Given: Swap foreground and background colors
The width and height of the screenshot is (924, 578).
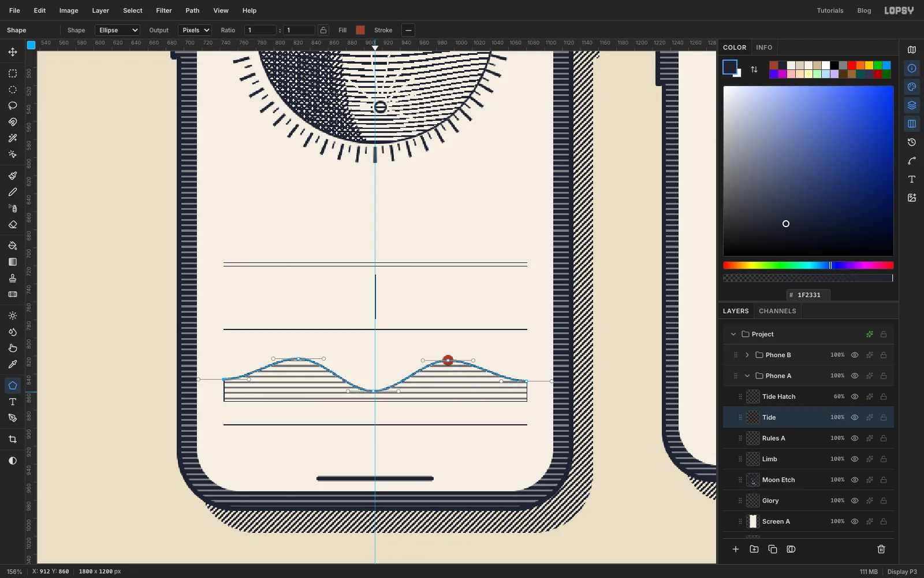Looking at the screenshot, I should coord(754,69).
